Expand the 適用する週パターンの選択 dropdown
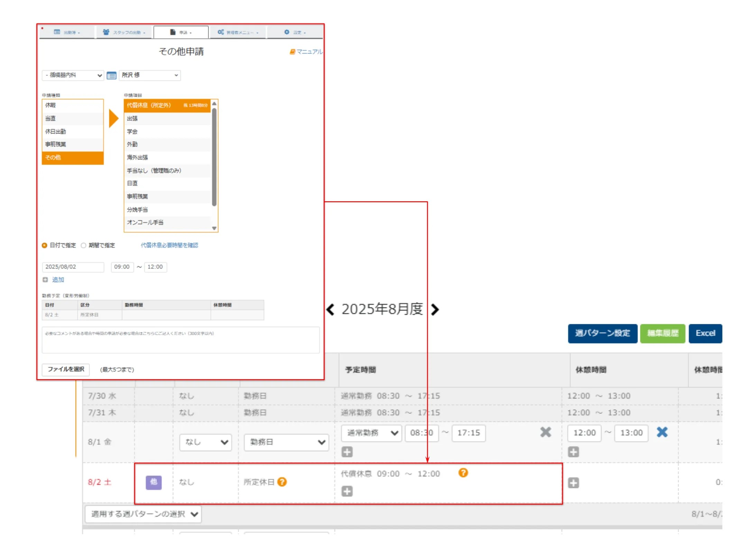 click(x=144, y=514)
